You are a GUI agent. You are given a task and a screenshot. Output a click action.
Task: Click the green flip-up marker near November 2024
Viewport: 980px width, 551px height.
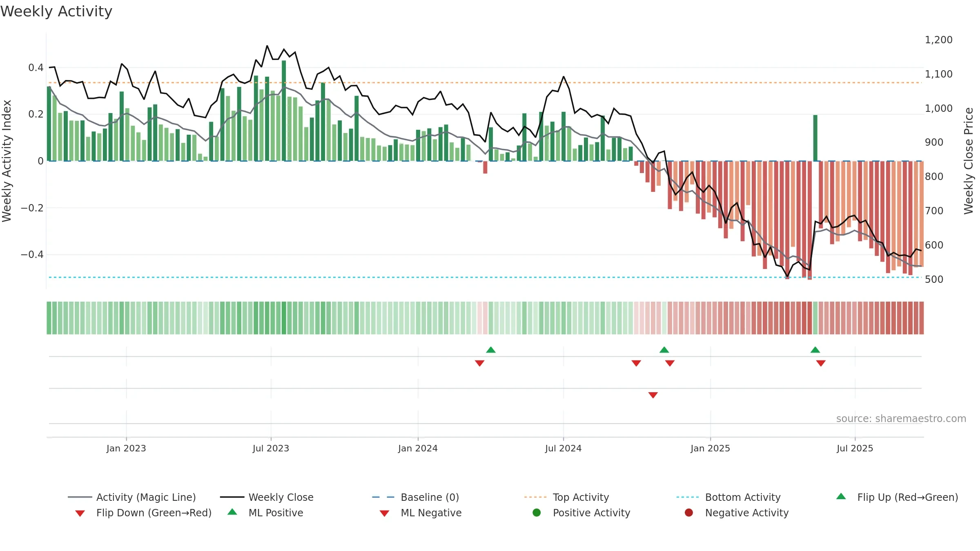pyautogui.click(x=664, y=350)
